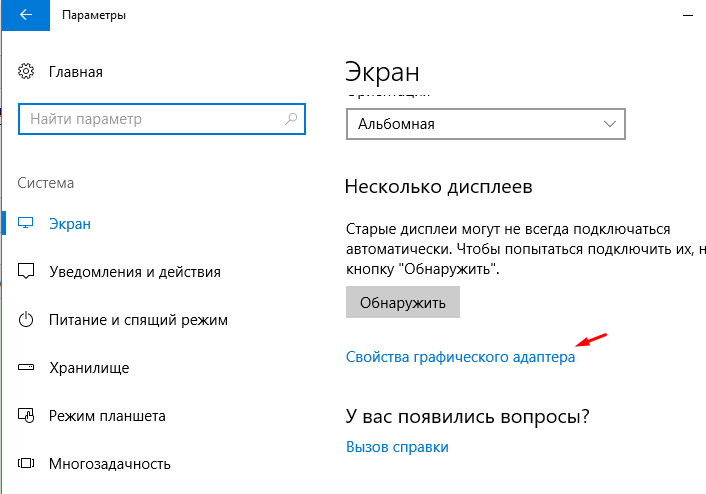Click the tablet mode icon
Image resolution: width=706 pixels, height=494 pixels.
26,415
